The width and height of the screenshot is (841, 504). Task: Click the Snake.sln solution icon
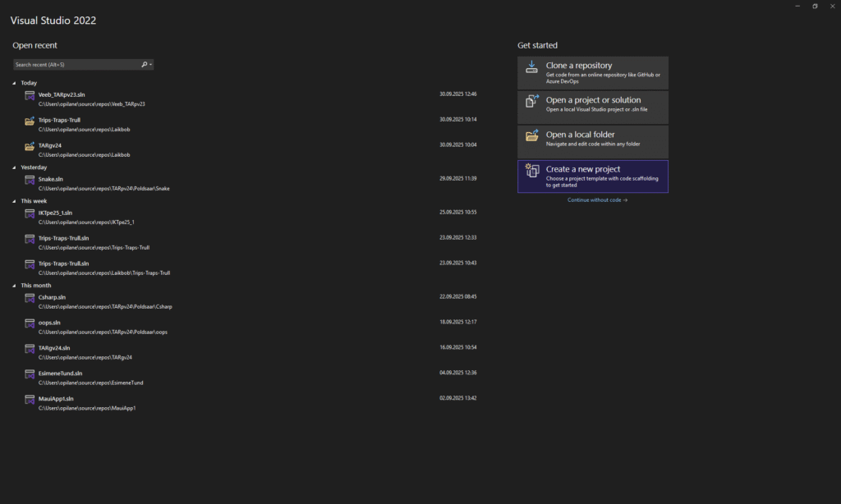30,181
